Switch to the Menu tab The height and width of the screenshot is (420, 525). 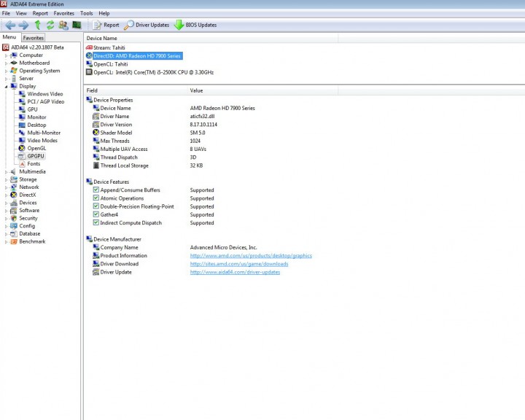tap(9, 37)
